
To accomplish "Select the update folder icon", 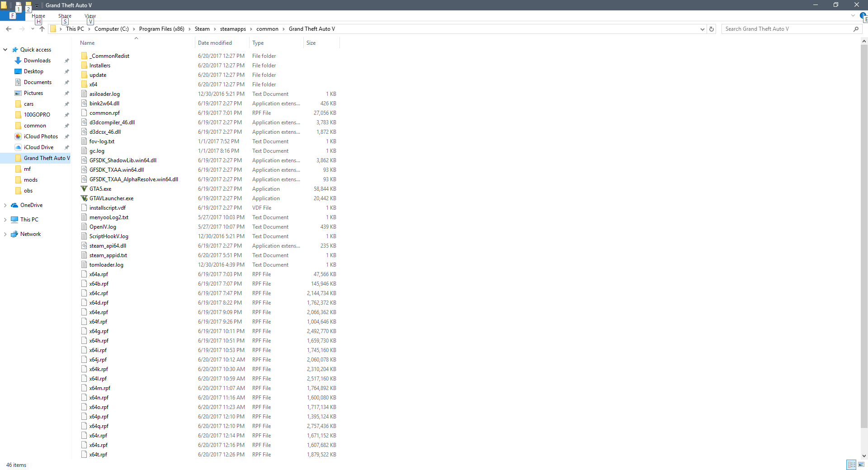I will (84, 75).
